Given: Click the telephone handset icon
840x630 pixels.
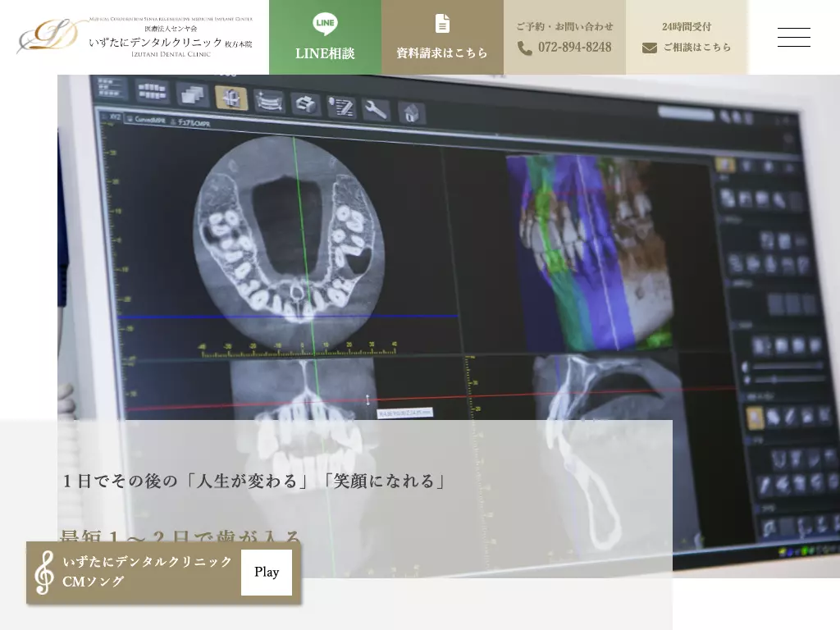Looking at the screenshot, I should pyautogui.click(x=525, y=48).
